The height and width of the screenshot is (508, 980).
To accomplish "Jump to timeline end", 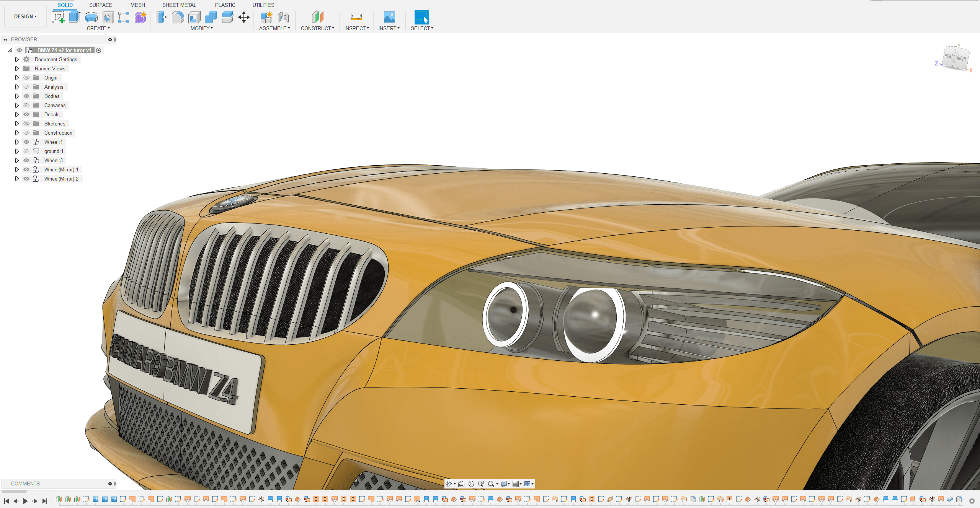I will pos(44,501).
